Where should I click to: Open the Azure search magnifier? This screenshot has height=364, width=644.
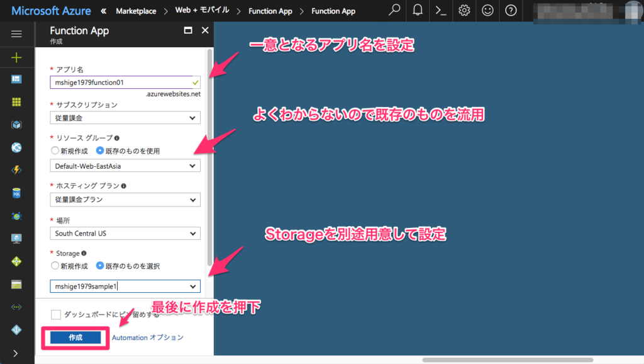[x=394, y=11]
